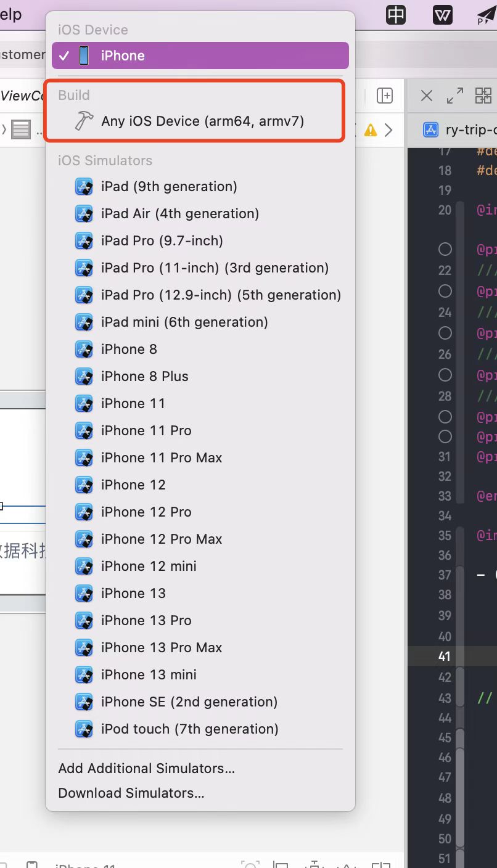The width and height of the screenshot is (497, 868).
Task: Select the iPhone 8 Plus simulator
Action: [200, 376]
